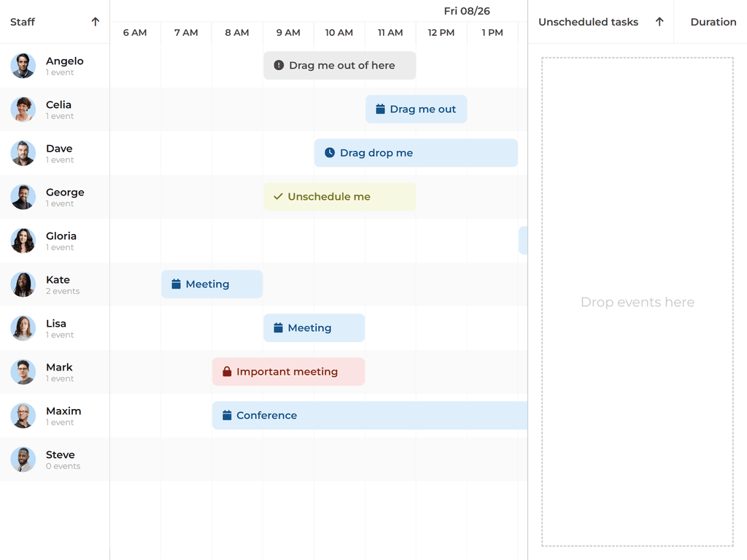Screen dimensions: 747x560
Task: Click the calendar icon in "Drag me out" event
Action: [379, 109]
